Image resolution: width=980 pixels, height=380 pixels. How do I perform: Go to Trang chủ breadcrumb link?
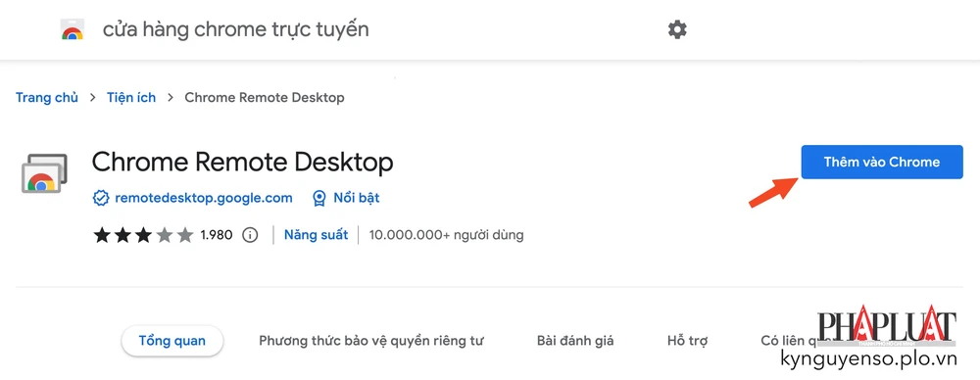[47, 98]
